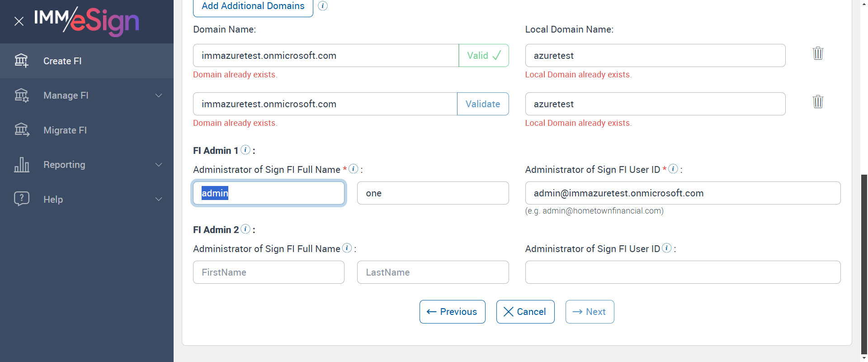The image size is (868, 362).
Task: Show info for FI Admin 1 heading
Action: (245, 150)
